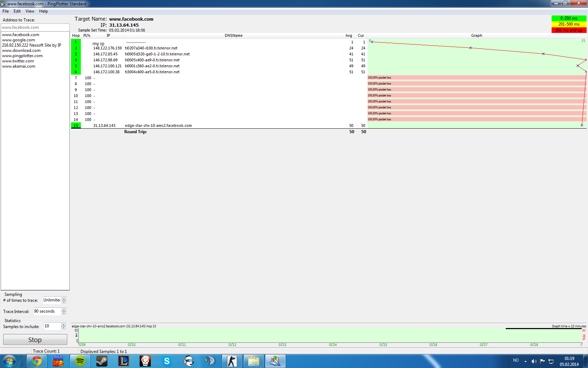Open the Help menu

[43, 11]
